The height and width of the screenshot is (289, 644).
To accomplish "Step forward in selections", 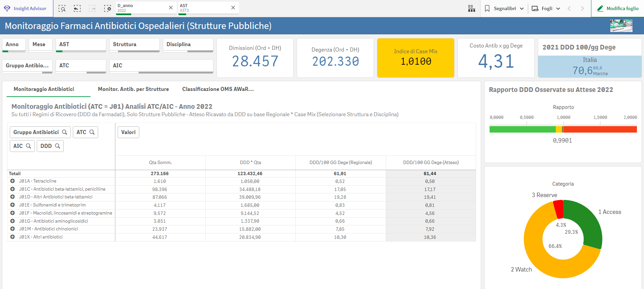I will 92,8.
